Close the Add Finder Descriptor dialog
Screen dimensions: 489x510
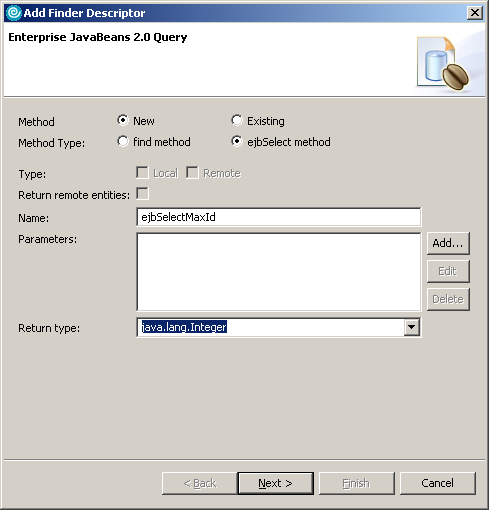point(475,13)
